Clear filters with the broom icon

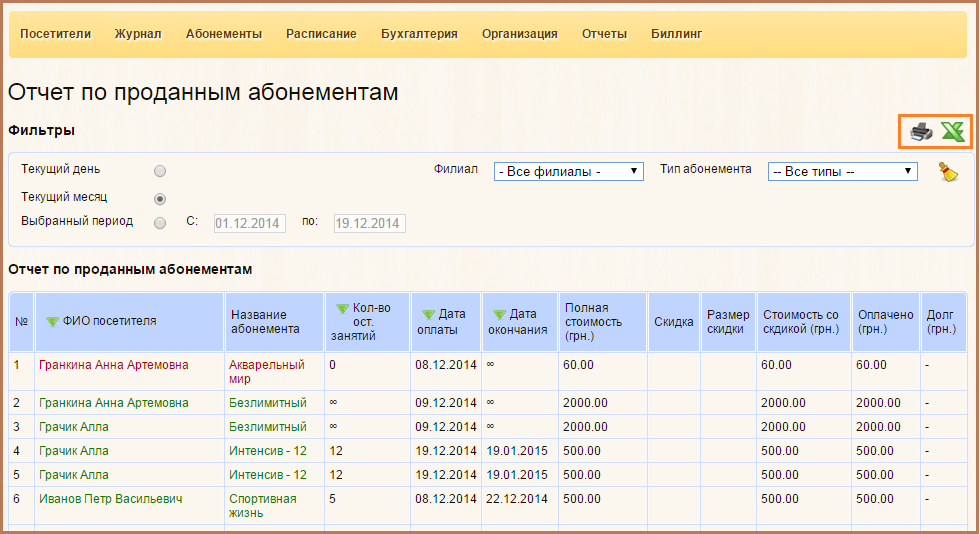click(948, 172)
